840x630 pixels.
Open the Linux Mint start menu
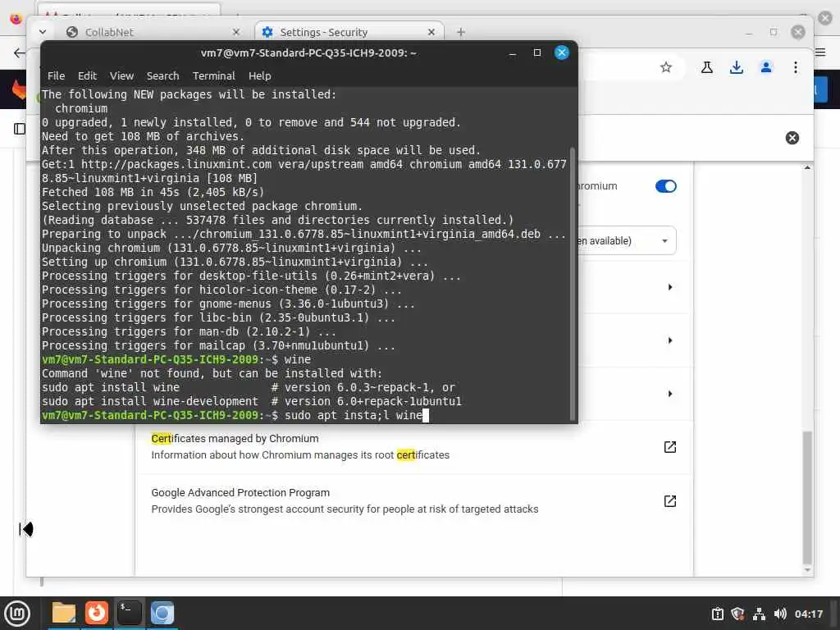click(x=17, y=614)
